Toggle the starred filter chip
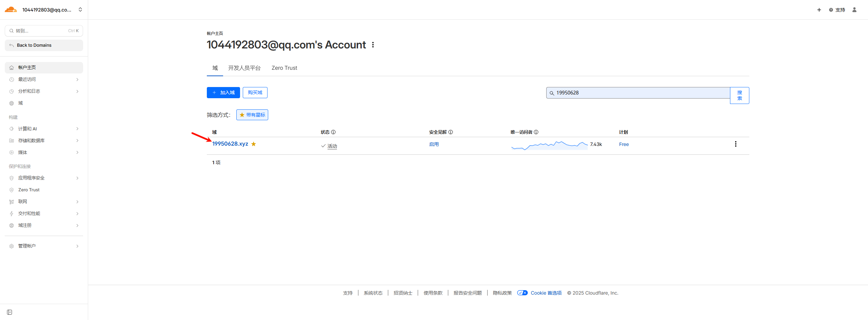The image size is (868, 320). [x=252, y=115]
